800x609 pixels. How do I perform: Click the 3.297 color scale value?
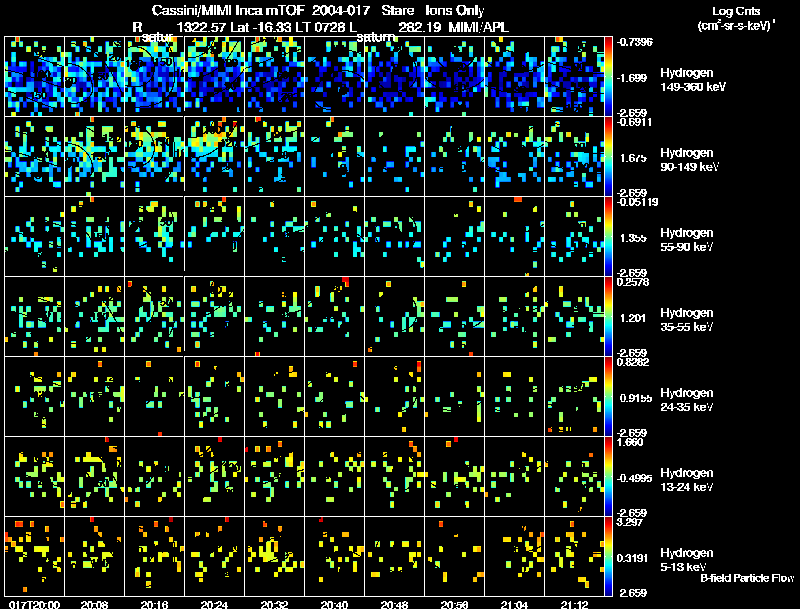[x=630, y=522]
